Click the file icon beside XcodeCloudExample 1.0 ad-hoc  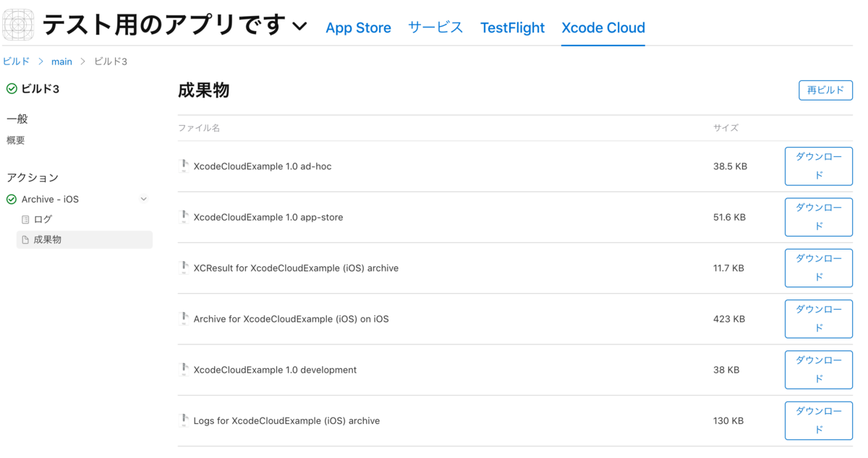pyautogui.click(x=184, y=166)
